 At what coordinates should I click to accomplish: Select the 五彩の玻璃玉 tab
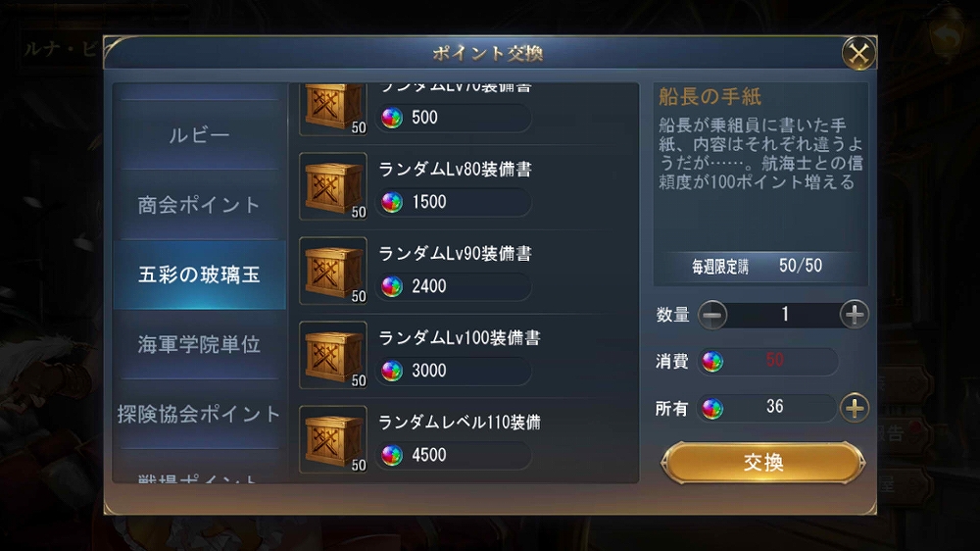(199, 275)
